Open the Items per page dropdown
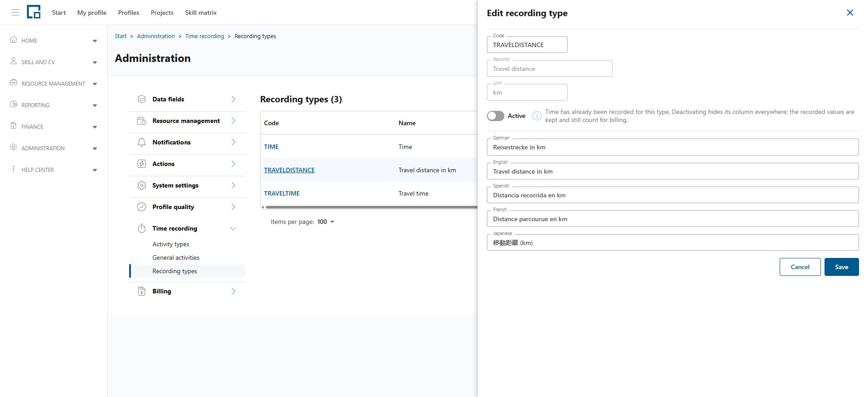Image resolution: width=868 pixels, height=397 pixels. 326,222
